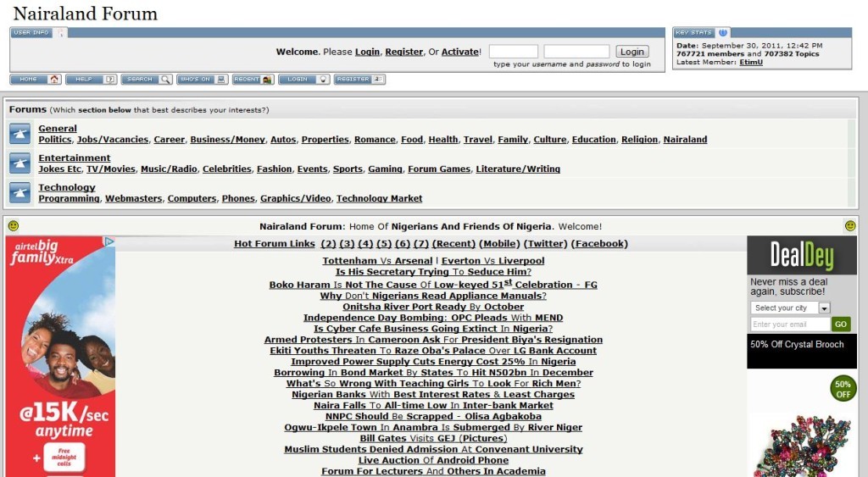Open Independence Day Bombing: OPC Pleads With MEND
The height and width of the screenshot is (477, 868).
click(x=433, y=318)
